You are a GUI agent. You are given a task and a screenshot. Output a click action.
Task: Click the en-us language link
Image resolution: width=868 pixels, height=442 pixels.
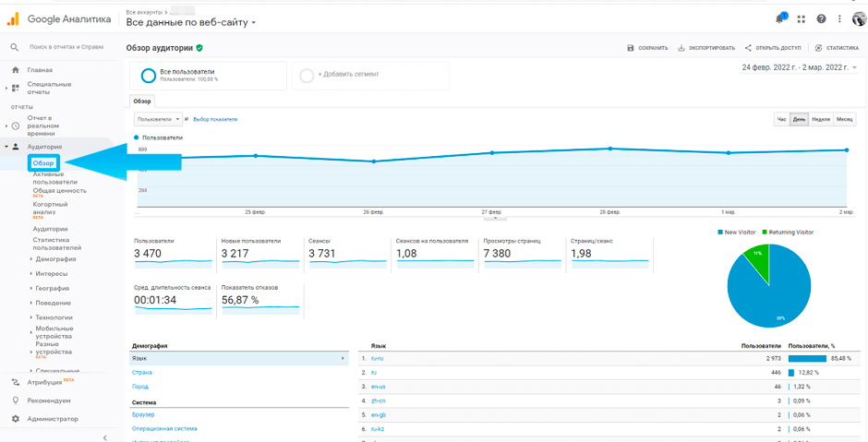[x=378, y=387]
